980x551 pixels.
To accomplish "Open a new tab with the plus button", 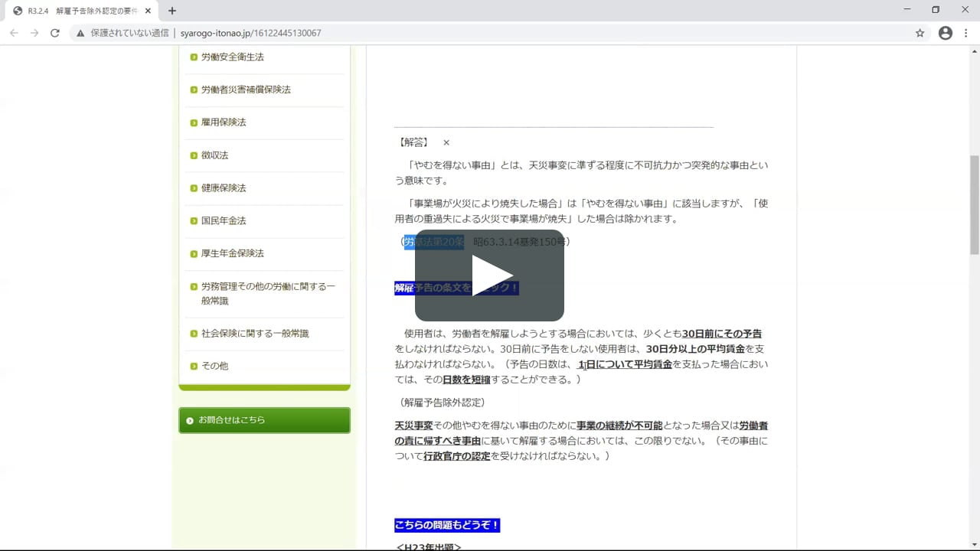I will click(x=172, y=11).
